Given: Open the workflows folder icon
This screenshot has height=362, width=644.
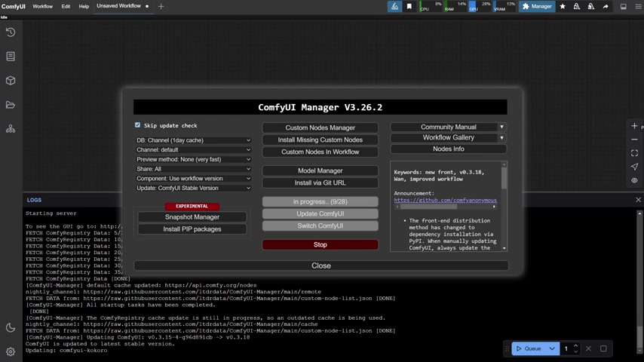Looking at the screenshot, I should 11,105.
